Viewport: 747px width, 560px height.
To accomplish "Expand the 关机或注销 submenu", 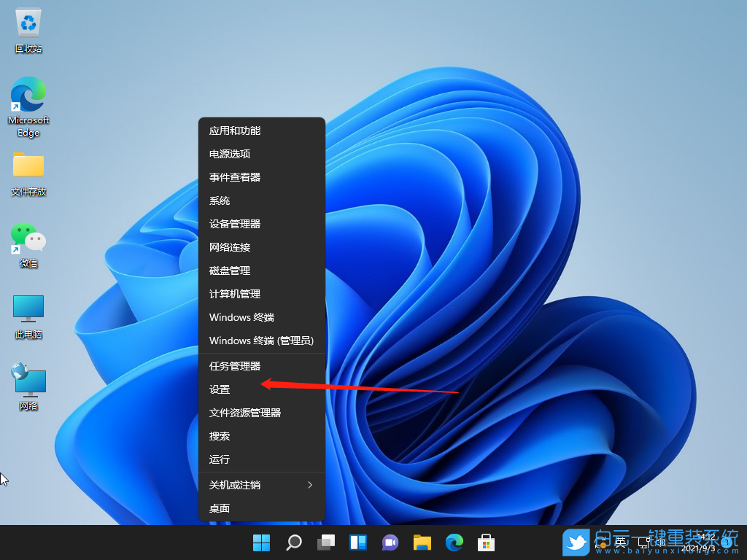I will click(237, 484).
